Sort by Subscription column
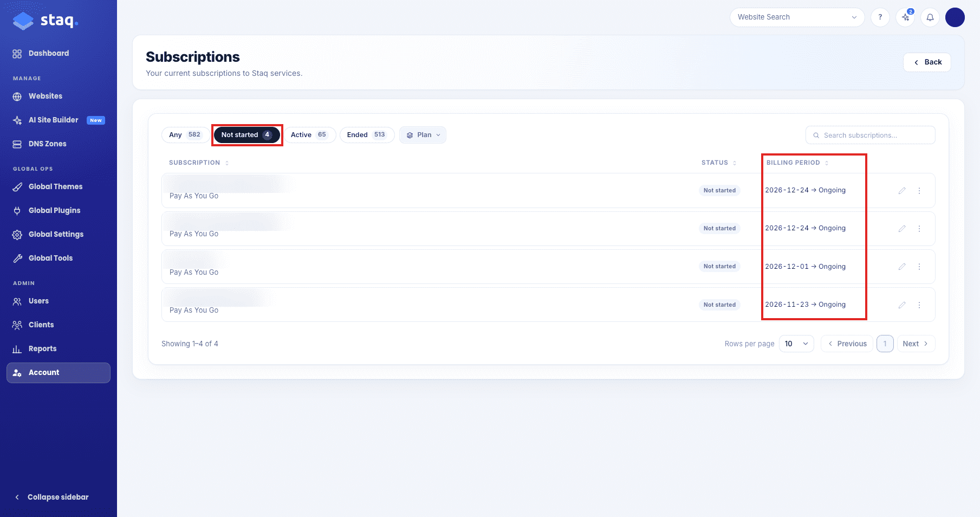Screen dimensions: 980x517 199,163
